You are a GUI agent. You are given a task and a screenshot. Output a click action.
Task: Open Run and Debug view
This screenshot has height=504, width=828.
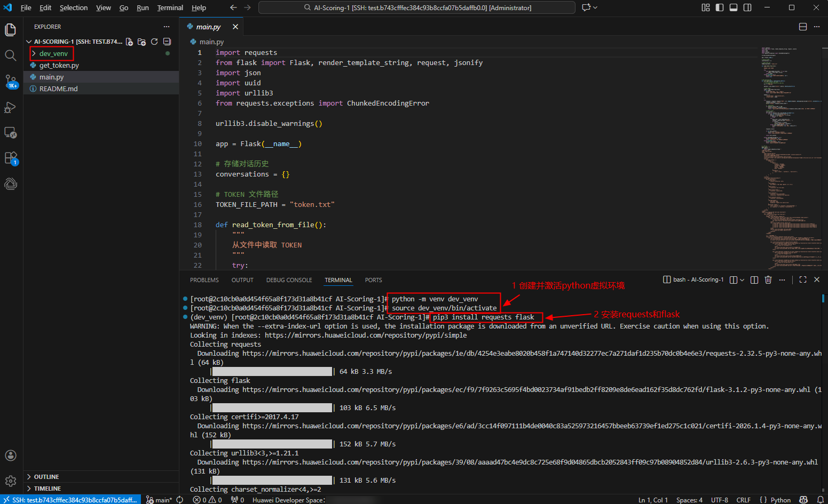(x=11, y=107)
